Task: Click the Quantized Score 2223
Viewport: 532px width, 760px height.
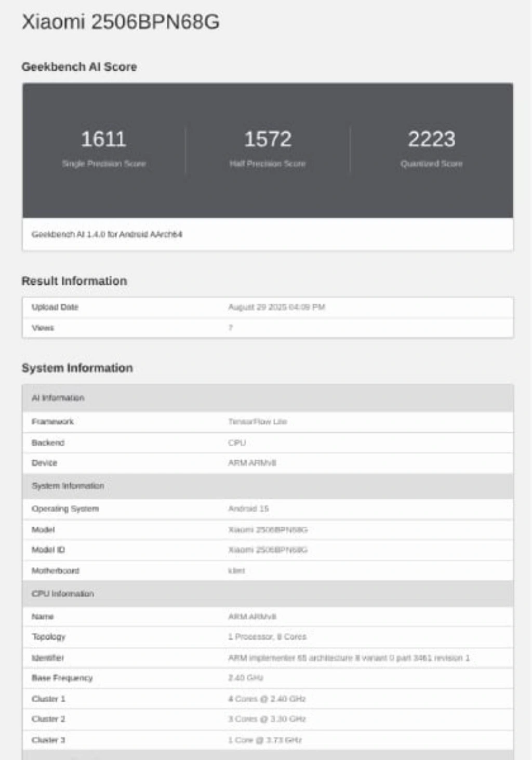Action: (x=431, y=139)
